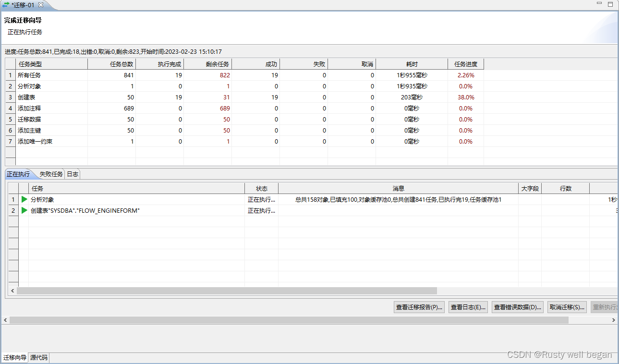
Task: Click the 38.0% progress value
Action: [466, 97]
